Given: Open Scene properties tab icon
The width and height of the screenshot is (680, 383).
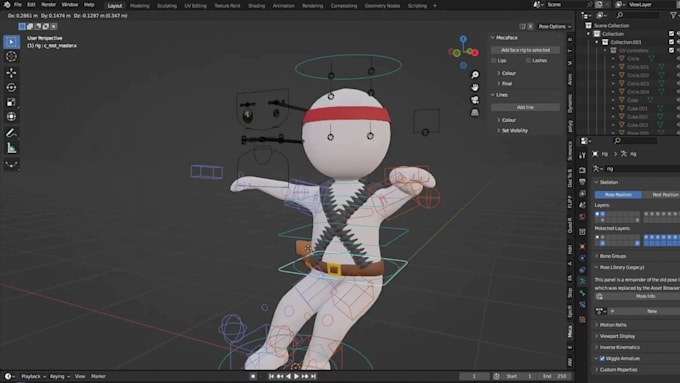Looking at the screenshot, I should tap(582, 205).
